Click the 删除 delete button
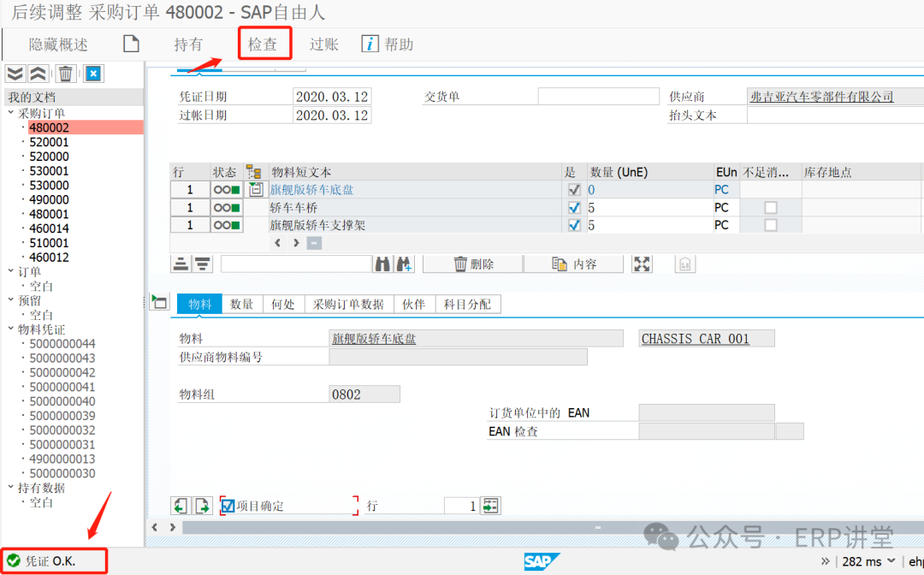This screenshot has height=575, width=924. click(x=473, y=264)
